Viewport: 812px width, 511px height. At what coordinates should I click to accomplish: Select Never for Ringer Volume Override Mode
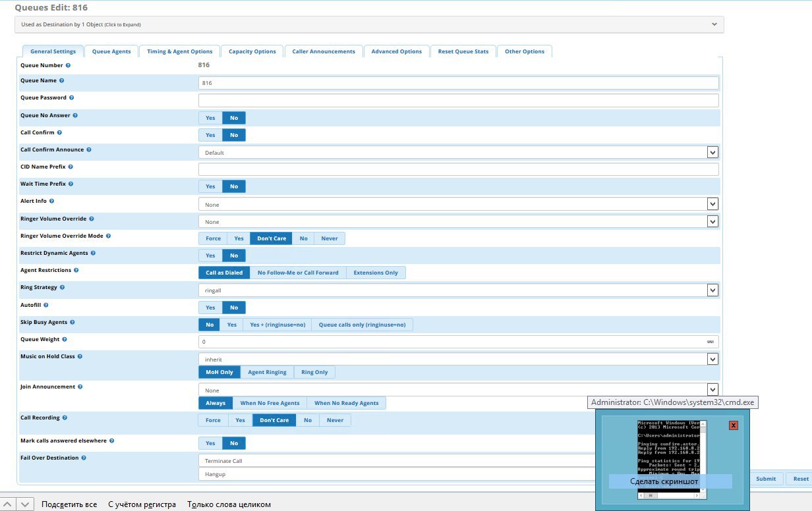pyautogui.click(x=330, y=238)
